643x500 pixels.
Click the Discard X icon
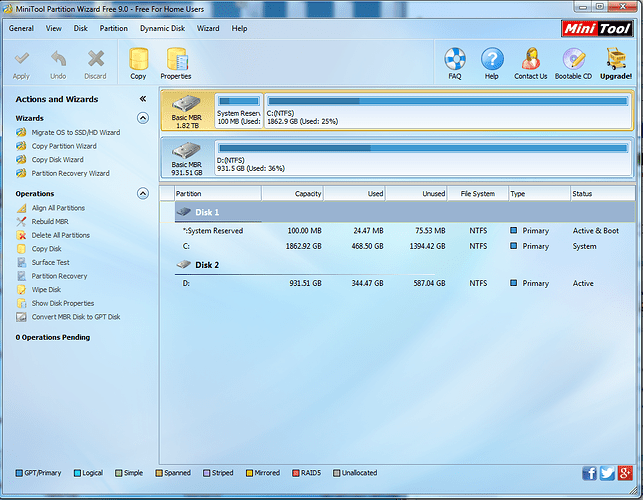(x=96, y=59)
